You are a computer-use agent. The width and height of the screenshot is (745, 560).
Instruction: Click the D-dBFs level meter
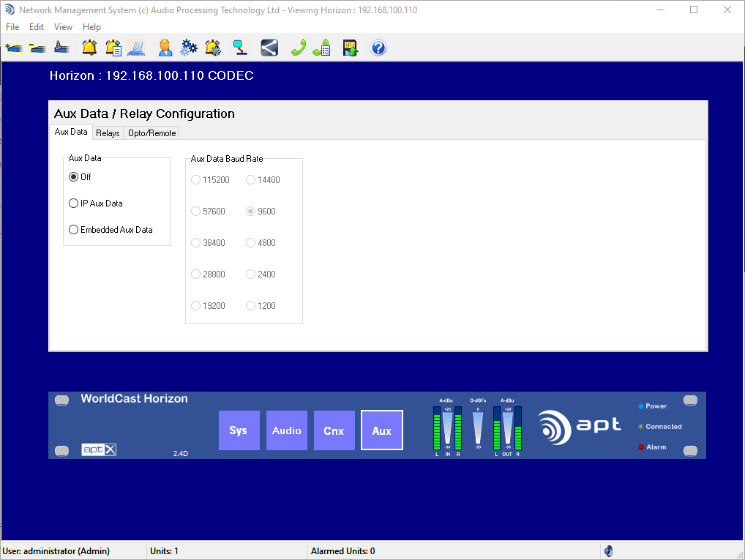point(478,425)
